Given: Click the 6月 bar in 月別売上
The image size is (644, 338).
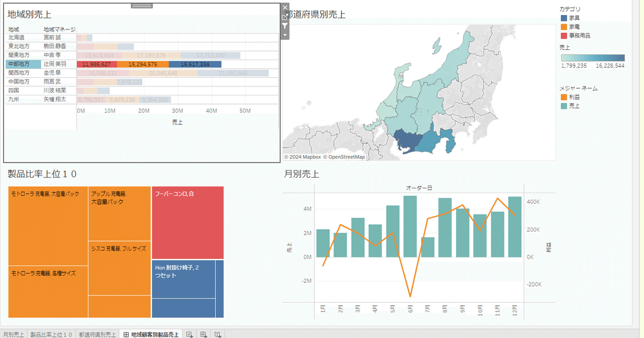Looking at the screenshot, I should click(x=410, y=226).
